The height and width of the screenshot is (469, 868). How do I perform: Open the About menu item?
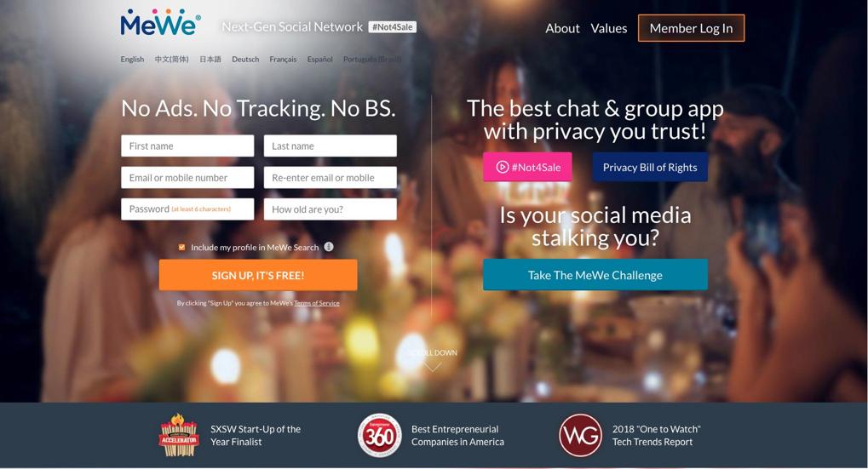pyautogui.click(x=562, y=28)
